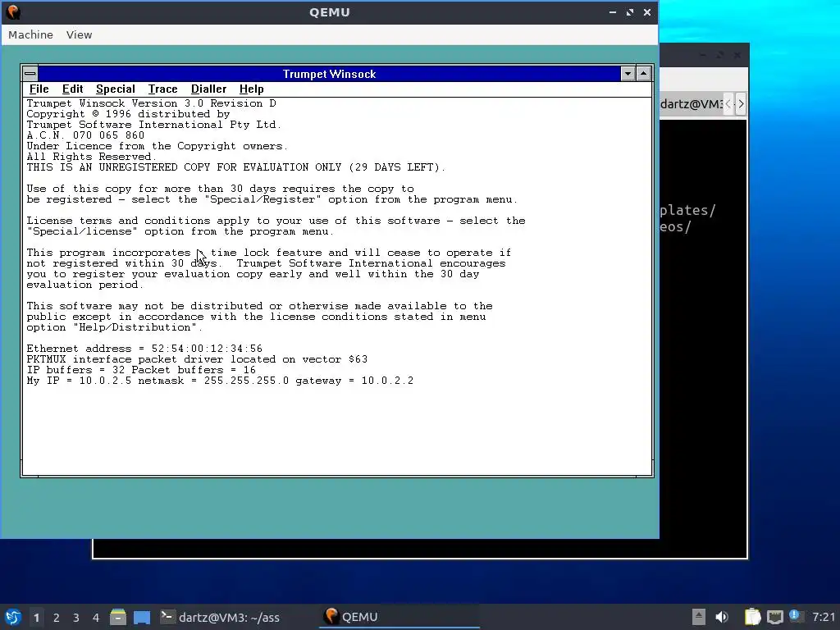Click 'IP buffers = 32' line

141,370
